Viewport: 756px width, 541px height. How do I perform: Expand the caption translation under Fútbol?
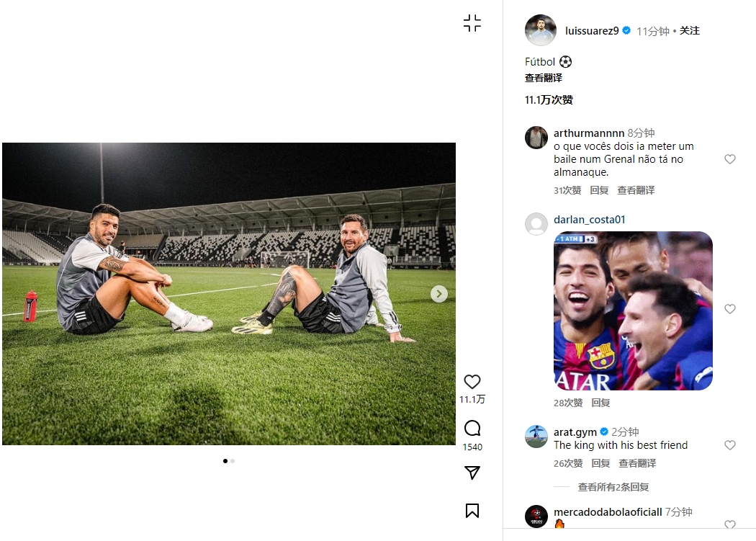coord(544,78)
